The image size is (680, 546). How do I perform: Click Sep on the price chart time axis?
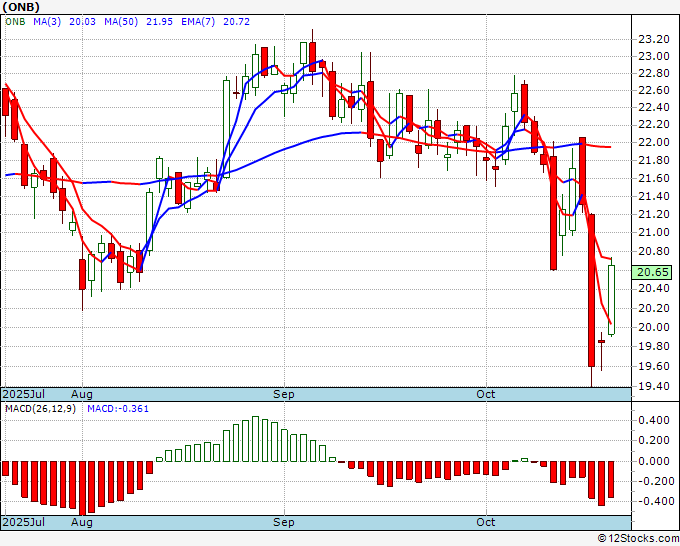[x=284, y=394]
